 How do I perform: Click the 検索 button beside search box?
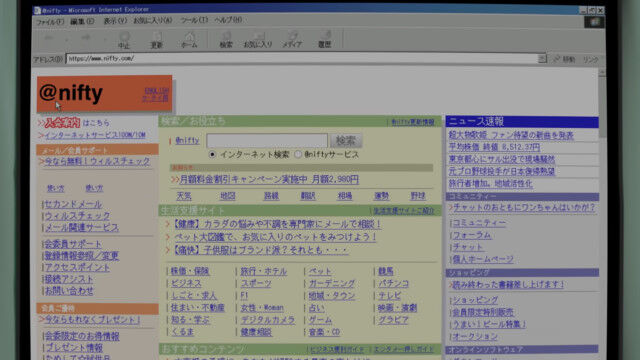point(346,141)
